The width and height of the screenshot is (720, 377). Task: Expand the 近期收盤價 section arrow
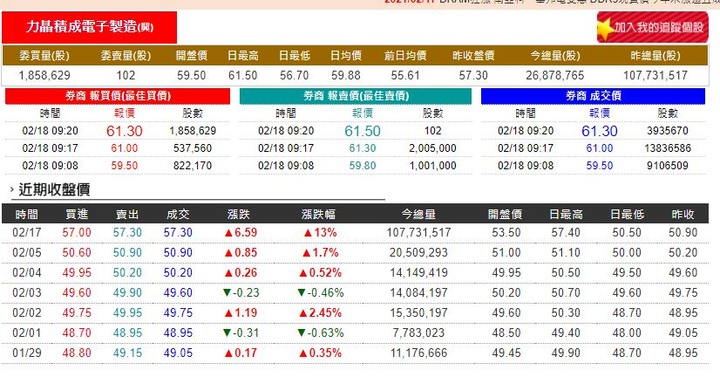tap(12, 189)
